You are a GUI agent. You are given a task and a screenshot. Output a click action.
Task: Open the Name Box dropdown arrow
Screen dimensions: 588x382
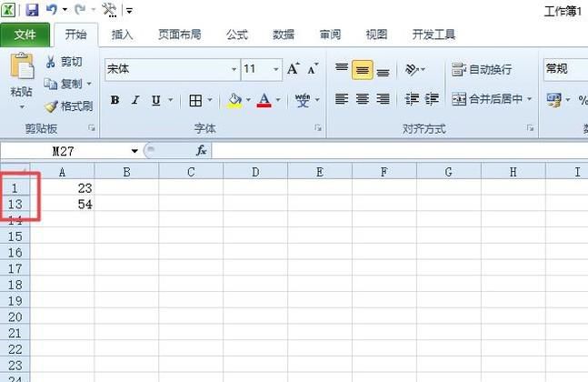coord(135,151)
